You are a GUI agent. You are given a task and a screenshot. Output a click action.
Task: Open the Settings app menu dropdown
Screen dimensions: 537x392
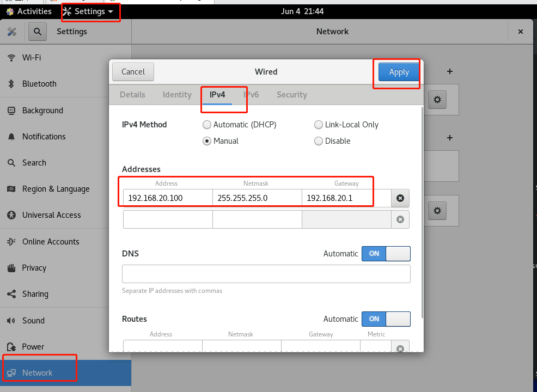(88, 11)
